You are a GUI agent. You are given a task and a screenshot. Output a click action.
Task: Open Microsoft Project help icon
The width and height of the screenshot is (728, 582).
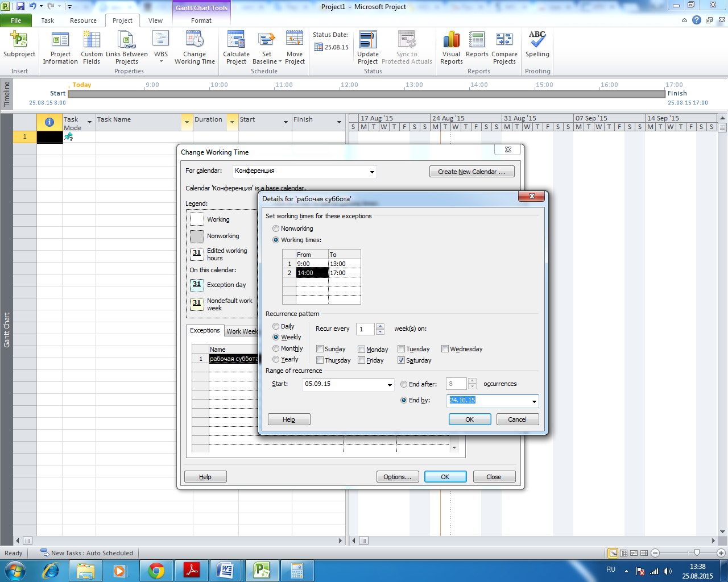(x=697, y=20)
